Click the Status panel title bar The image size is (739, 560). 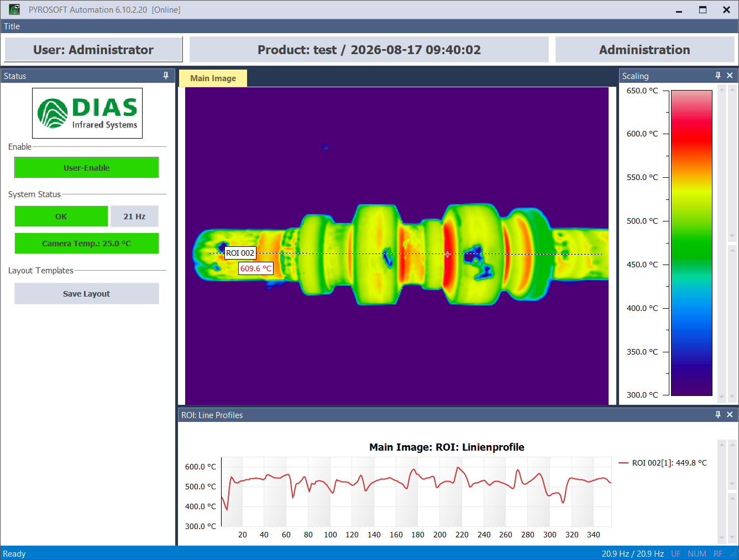click(87, 76)
